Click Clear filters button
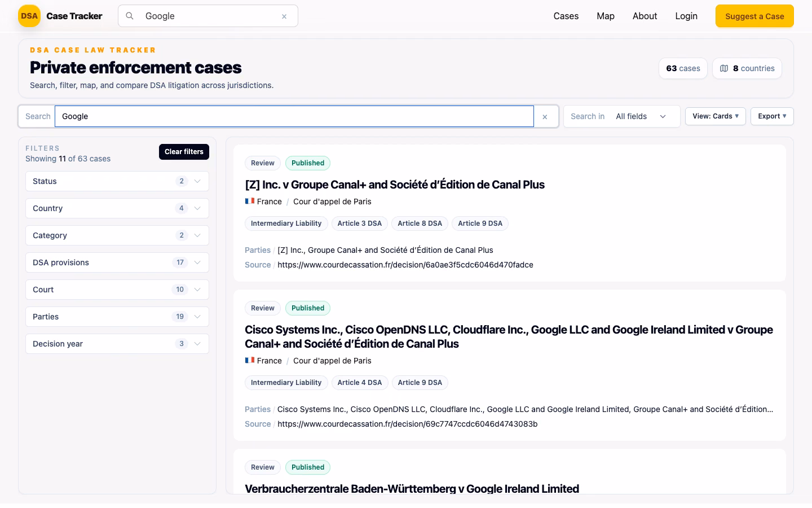The width and height of the screenshot is (812, 508). [184, 152]
